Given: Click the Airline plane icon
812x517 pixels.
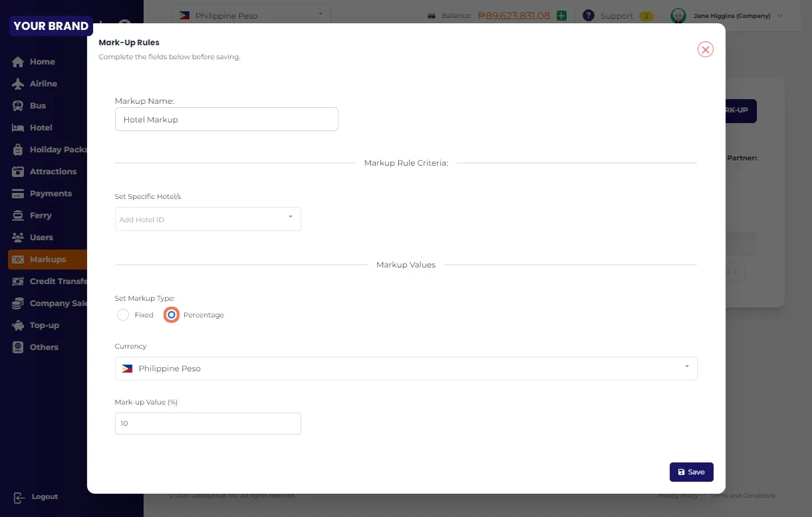Looking at the screenshot, I should 18,84.
